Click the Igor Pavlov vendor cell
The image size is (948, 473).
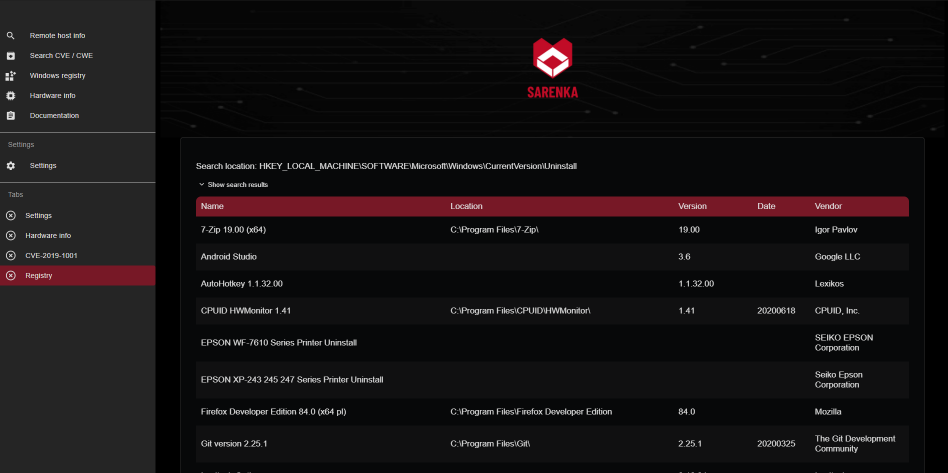pos(836,230)
